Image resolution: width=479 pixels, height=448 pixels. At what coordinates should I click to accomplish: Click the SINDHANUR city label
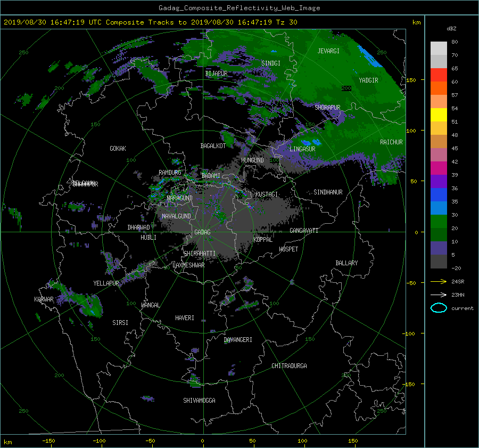(328, 192)
